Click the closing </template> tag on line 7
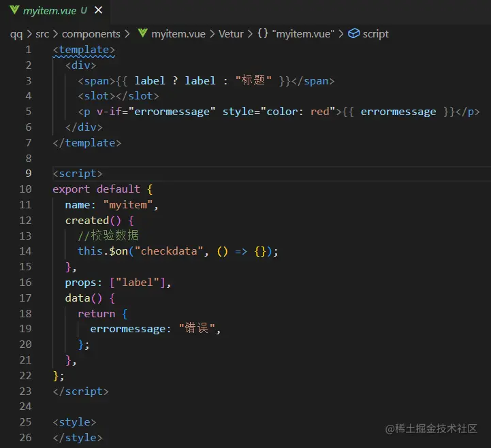The image size is (491, 448). pos(87,143)
